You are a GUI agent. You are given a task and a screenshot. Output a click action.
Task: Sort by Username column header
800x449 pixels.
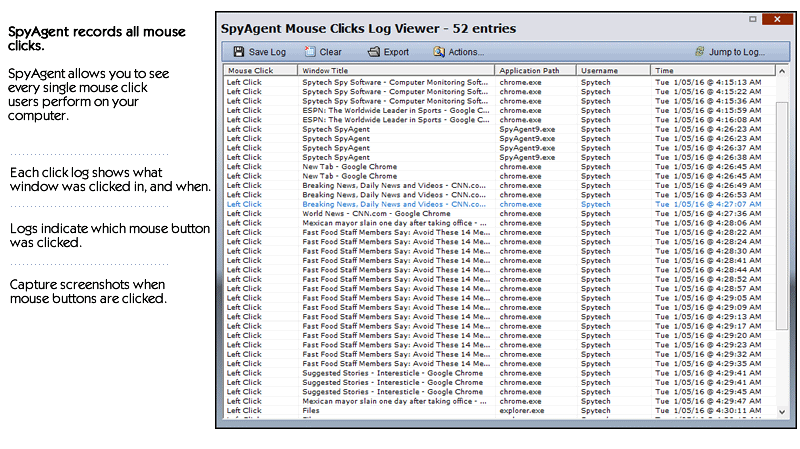(613, 70)
